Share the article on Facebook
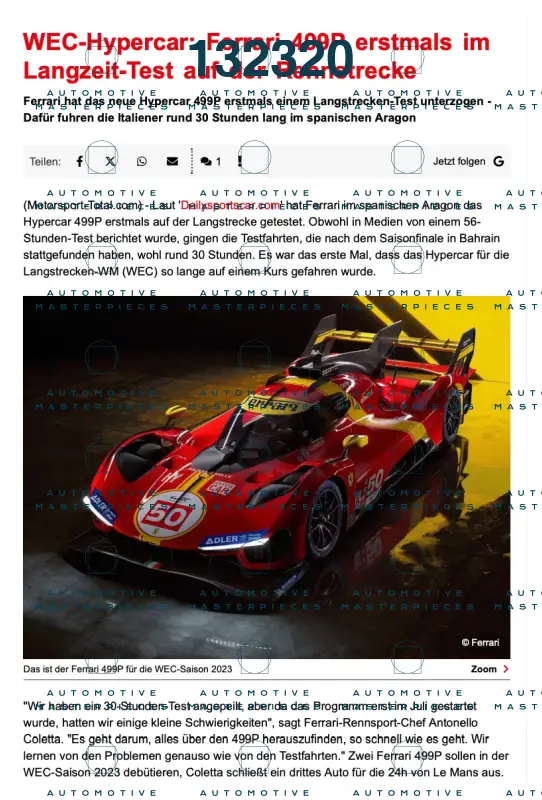The image size is (542, 800). 80,162
